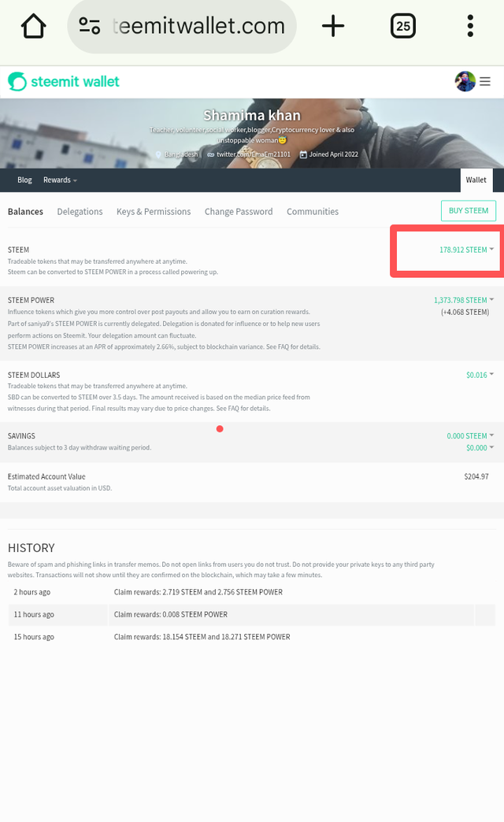Click Claim rewards: 18.154 STEEM entry
This screenshot has height=822, width=504.
(x=202, y=637)
